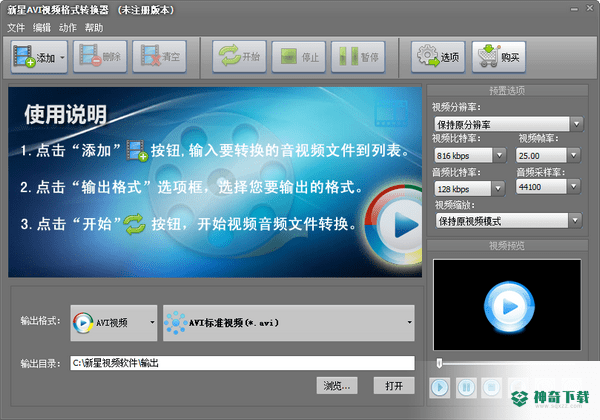Screen dimensions: 600x420
Task: Click the 输出目录 path input field
Action: click(242, 363)
